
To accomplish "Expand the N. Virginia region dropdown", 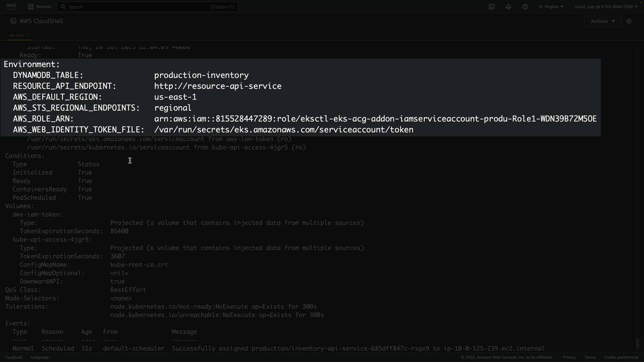I will click(551, 7).
